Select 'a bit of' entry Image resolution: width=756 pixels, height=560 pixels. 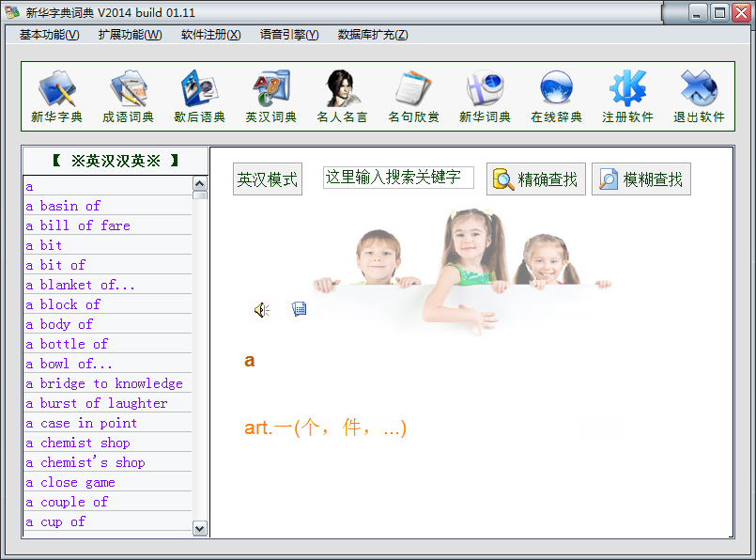click(107, 265)
